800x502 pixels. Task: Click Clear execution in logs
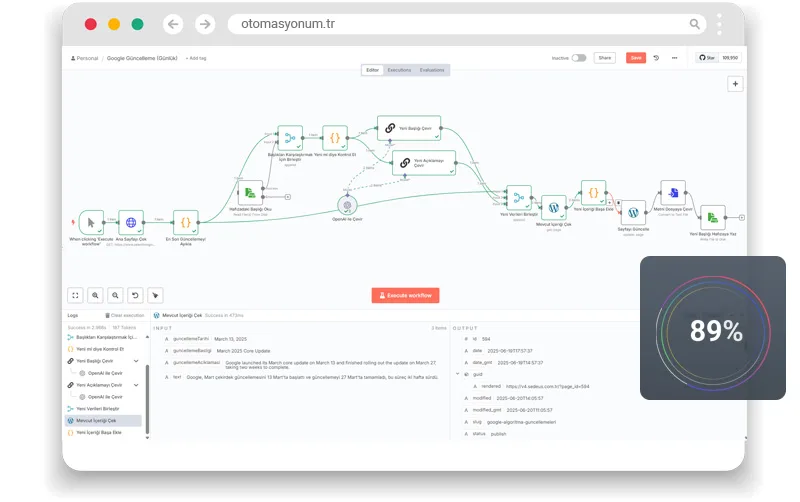click(124, 315)
